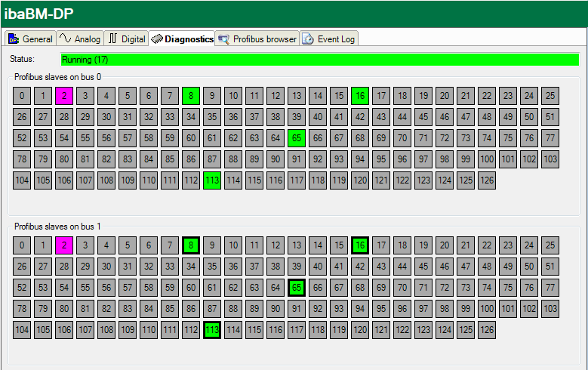Click slave 7 on bus 0
The width and height of the screenshot is (588, 370).
coord(170,96)
